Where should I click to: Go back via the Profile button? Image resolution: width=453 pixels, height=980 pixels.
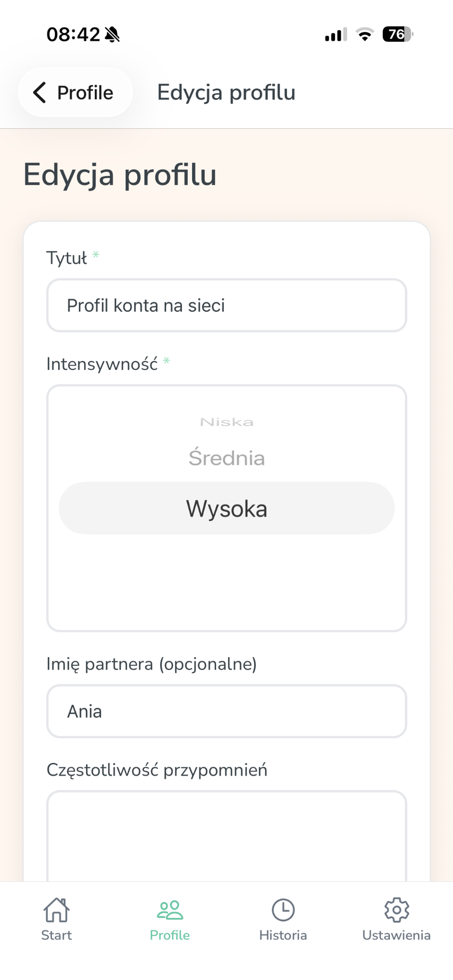[x=75, y=93]
